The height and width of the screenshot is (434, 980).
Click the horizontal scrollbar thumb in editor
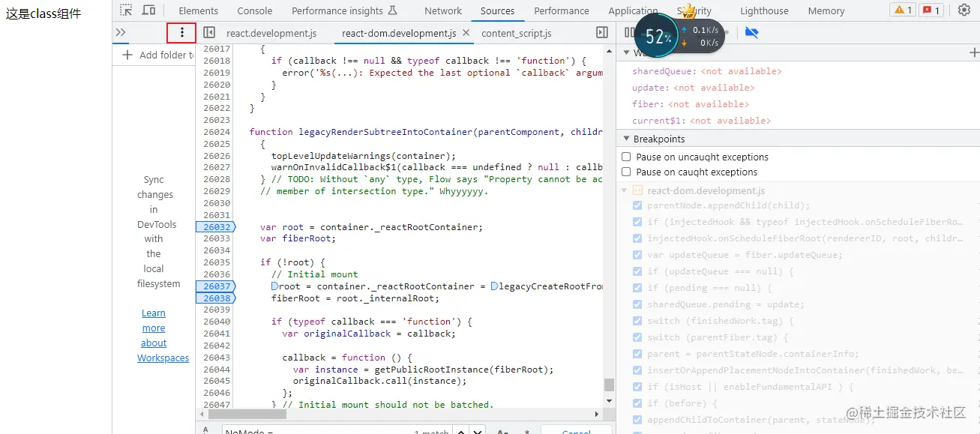click(x=246, y=414)
